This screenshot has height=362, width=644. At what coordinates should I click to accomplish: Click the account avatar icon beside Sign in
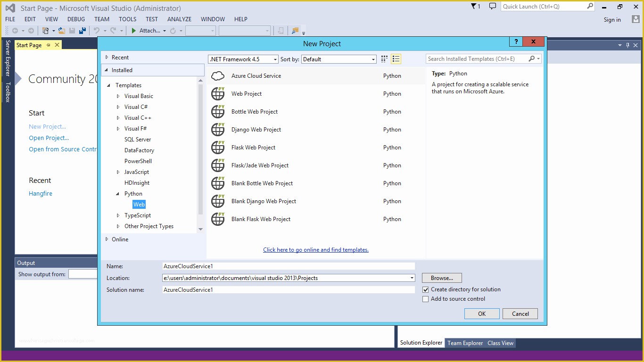(x=636, y=19)
